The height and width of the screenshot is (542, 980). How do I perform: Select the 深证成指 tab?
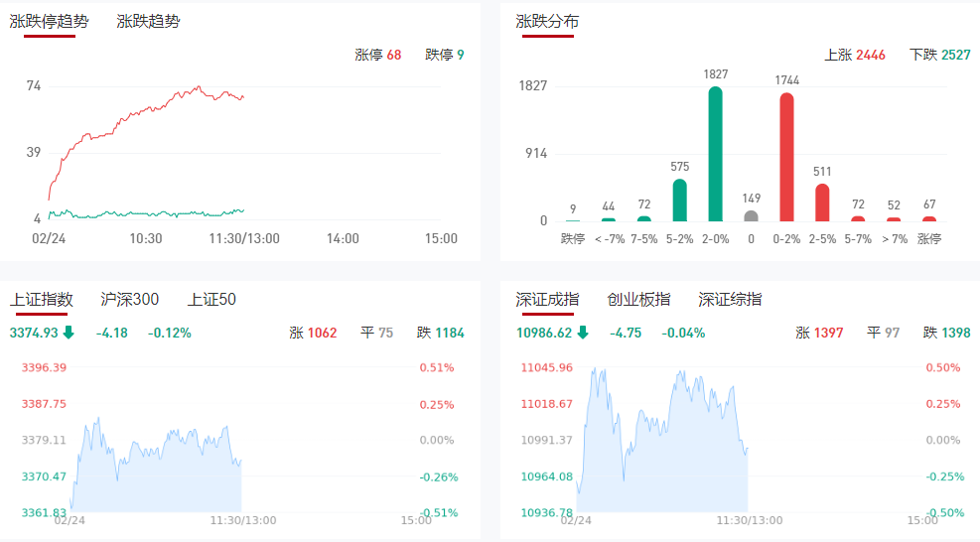coord(547,300)
